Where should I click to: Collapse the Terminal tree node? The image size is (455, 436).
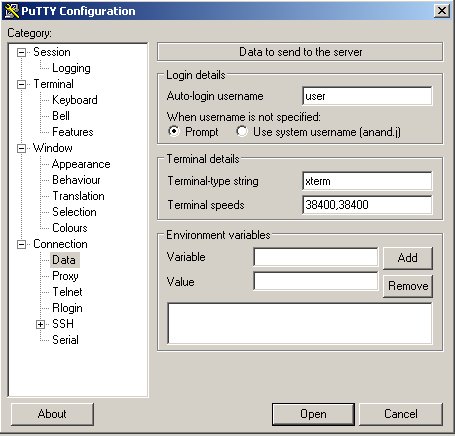tap(21, 84)
